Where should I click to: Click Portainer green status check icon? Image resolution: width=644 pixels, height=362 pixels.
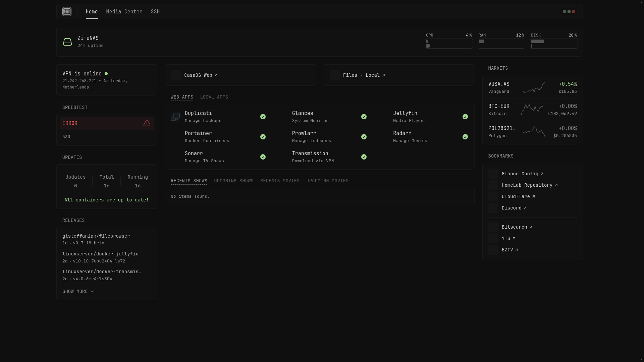pyautogui.click(x=263, y=137)
